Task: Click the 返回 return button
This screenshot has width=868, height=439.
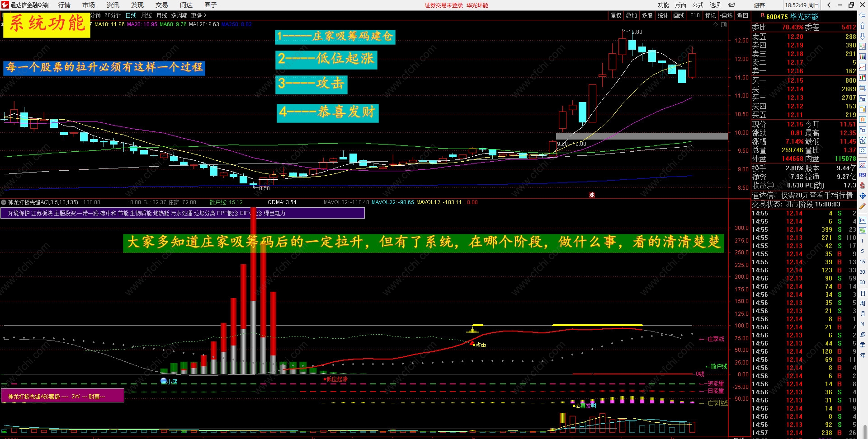Action: pos(743,15)
